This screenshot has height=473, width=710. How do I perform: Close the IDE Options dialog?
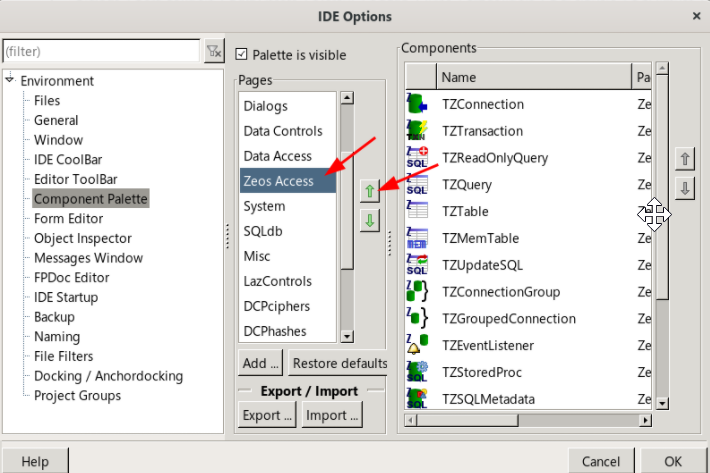click(696, 16)
